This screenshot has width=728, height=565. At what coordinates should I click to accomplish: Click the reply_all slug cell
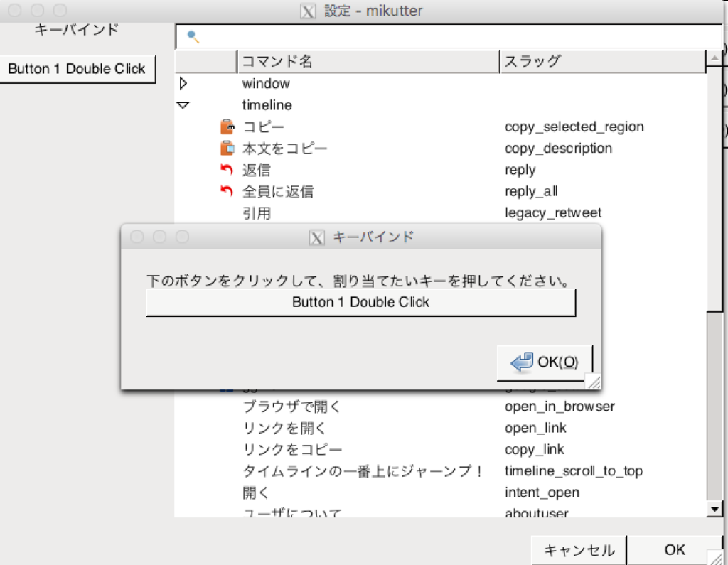coord(531,191)
